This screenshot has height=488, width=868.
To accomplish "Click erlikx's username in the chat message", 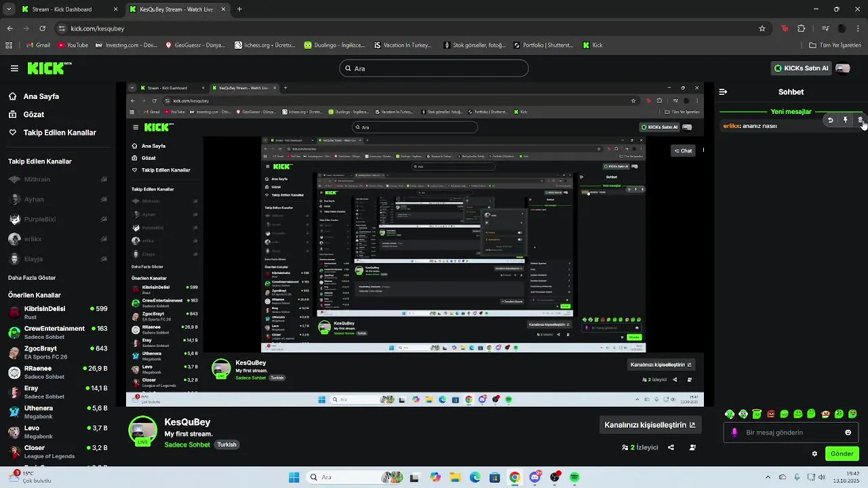I will 732,126.
